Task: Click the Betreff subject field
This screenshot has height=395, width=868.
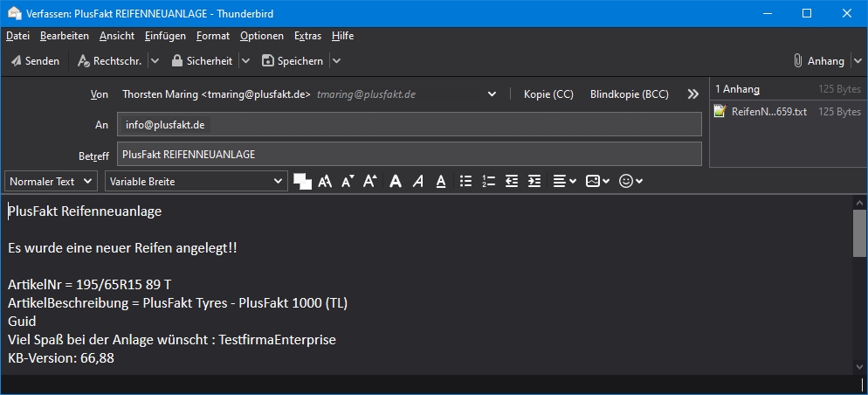Action: (409, 154)
